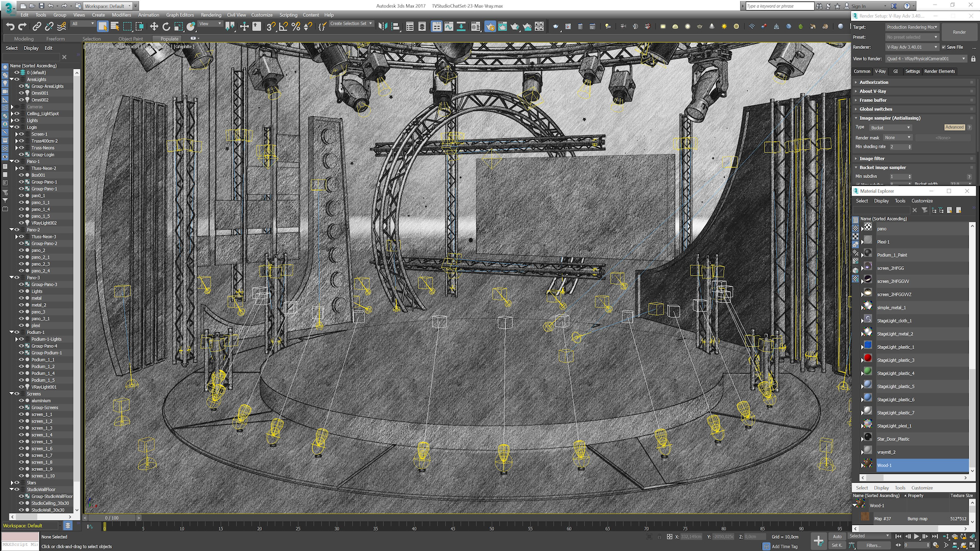Click the Undo arrow in toolbar
Viewport: 980px width, 551px height.
10,27
